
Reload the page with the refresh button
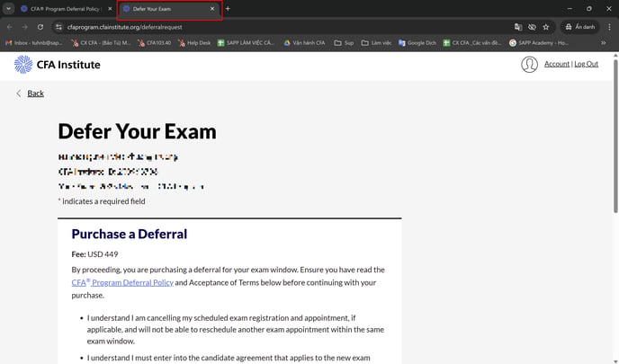point(40,27)
